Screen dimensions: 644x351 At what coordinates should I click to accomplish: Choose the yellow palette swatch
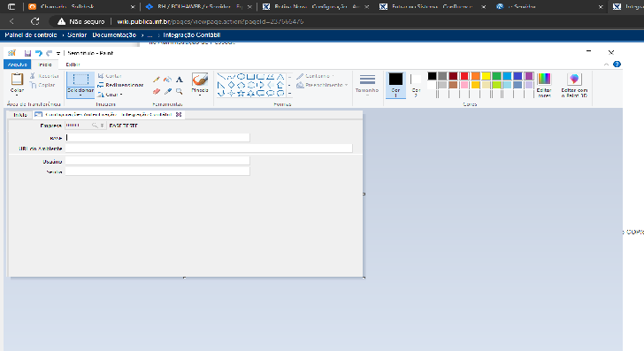point(486,76)
